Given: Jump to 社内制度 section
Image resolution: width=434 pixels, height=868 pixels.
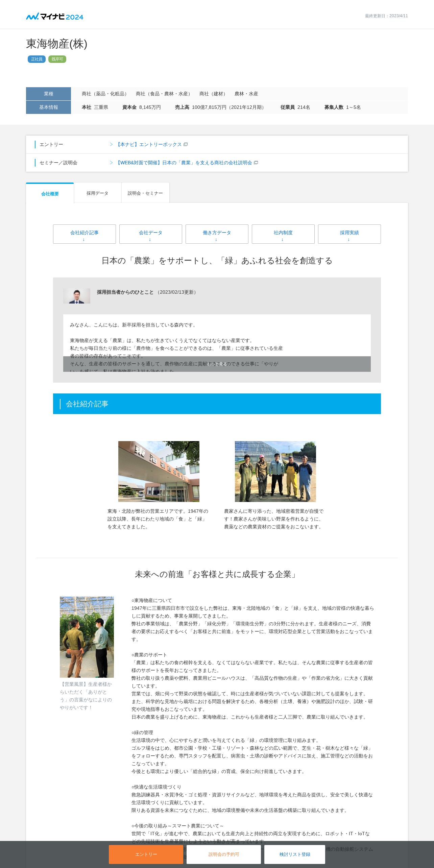Looking at the screenshot, I should pos(283,234).
